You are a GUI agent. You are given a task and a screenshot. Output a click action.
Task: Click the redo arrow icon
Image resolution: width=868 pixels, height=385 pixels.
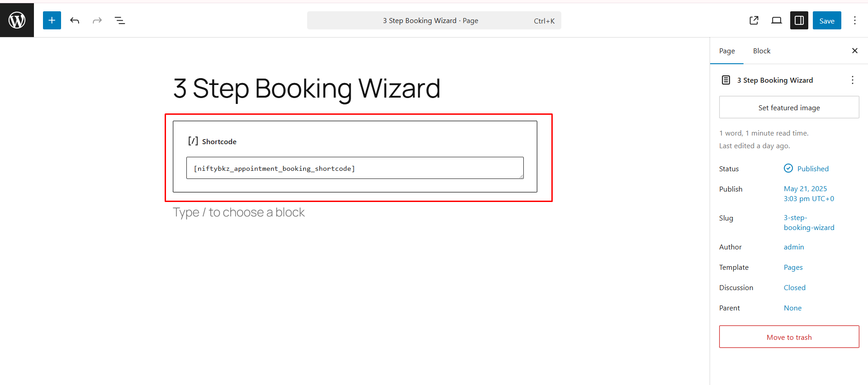(x=97, y=20)
